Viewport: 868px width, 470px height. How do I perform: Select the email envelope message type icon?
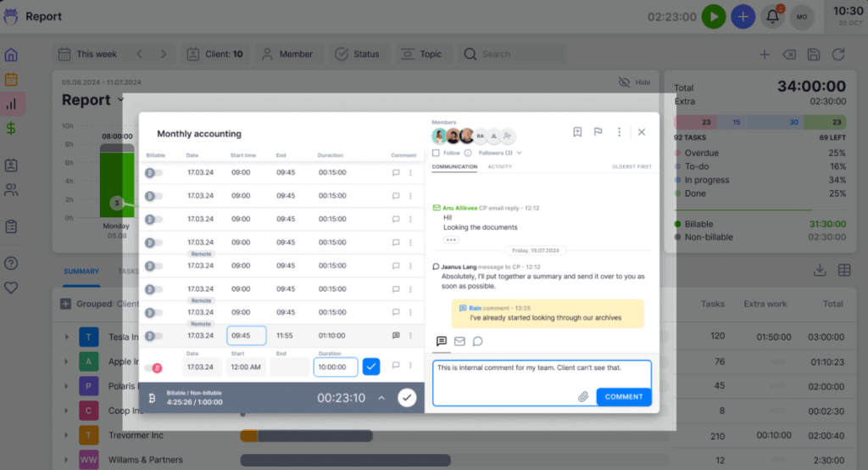(459, 341)
